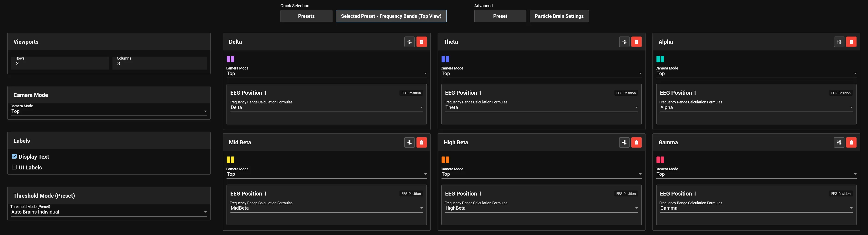
Task: Click the Presets button under Quick Selection
Action: (306, 16)
